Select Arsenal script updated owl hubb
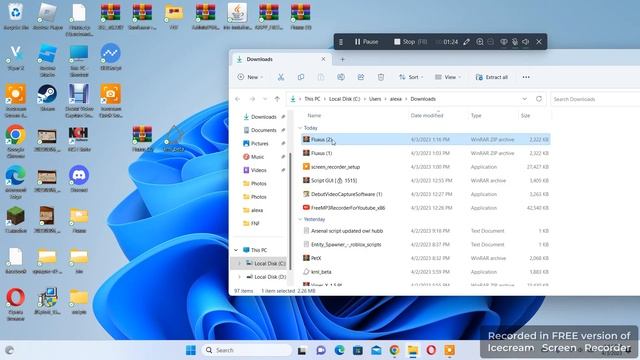 click(x=425, y=231)
